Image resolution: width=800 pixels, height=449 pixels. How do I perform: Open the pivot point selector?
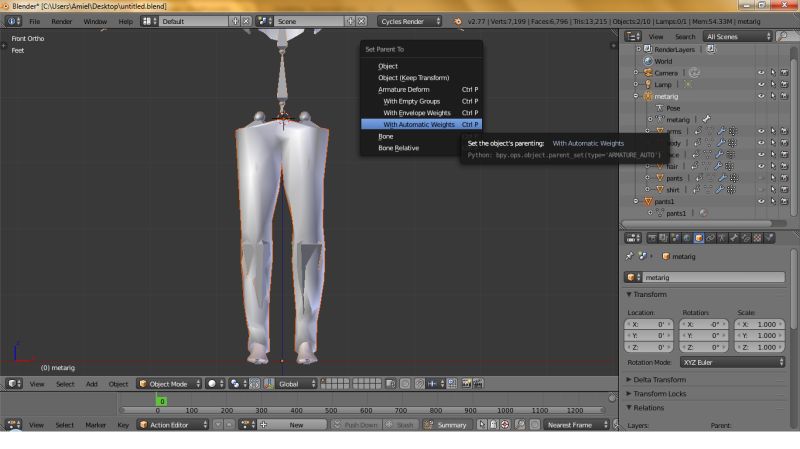click(x=238, y=384)
